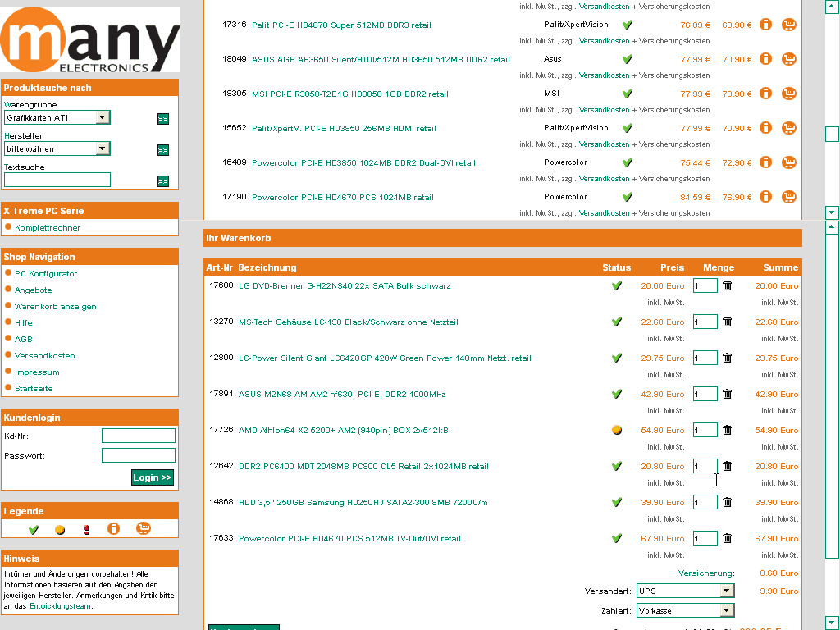The height and width of the screenshot is (630, 840).
Task: Click Warenkorb pane scrollbar down arrow
Action: pyautogui.click(x=832, y=623)
